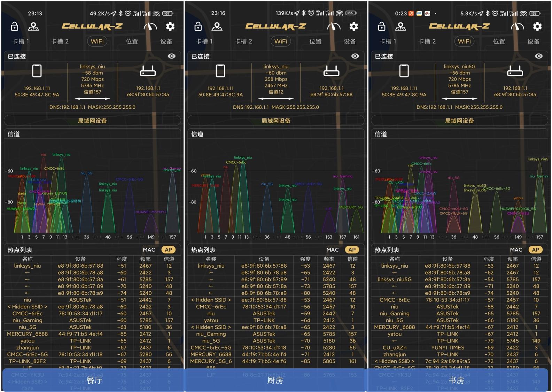Screen dimensions: 552x392
Task: Select the niu_Gaming row in the 23:13 screen
Action: pos(92,320)
